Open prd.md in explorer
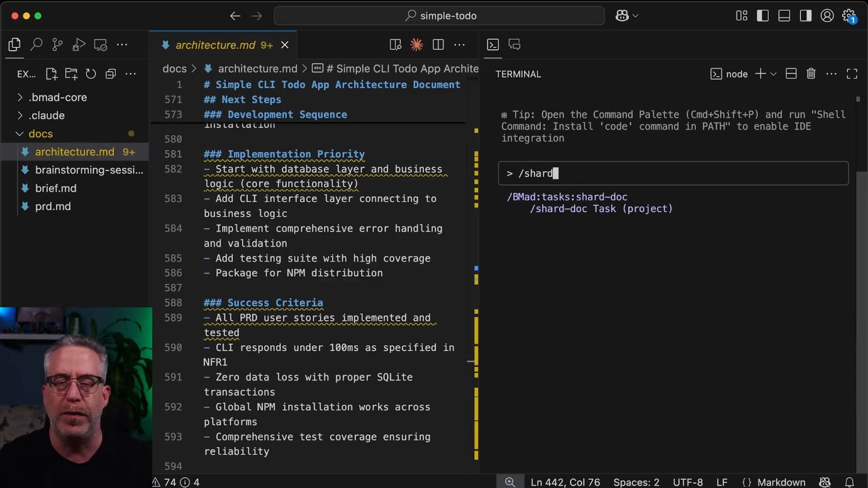Viewport: 868px width, 488px height. (x=53, y=206)
